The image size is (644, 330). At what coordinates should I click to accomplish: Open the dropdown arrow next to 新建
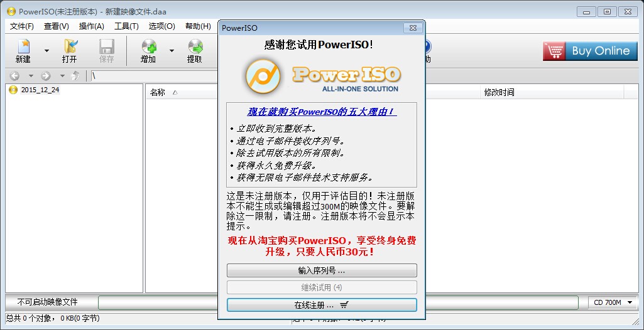[46, 51]
